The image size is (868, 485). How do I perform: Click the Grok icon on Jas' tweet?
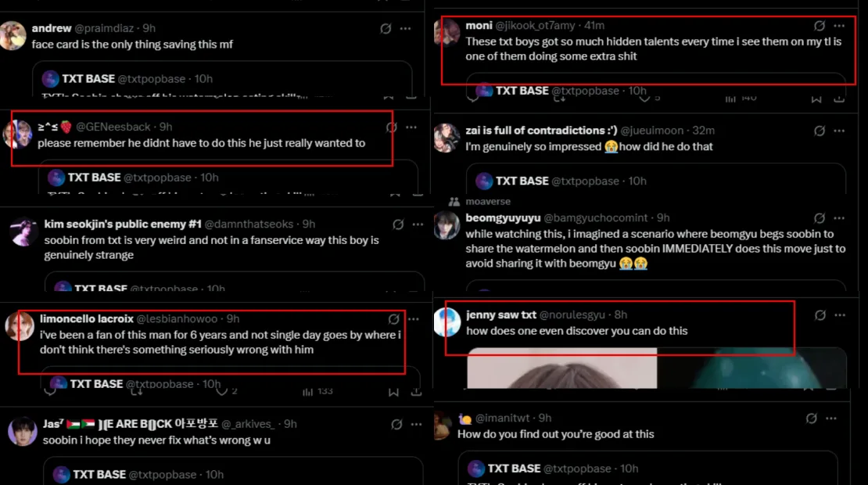(x=396, y=424)
